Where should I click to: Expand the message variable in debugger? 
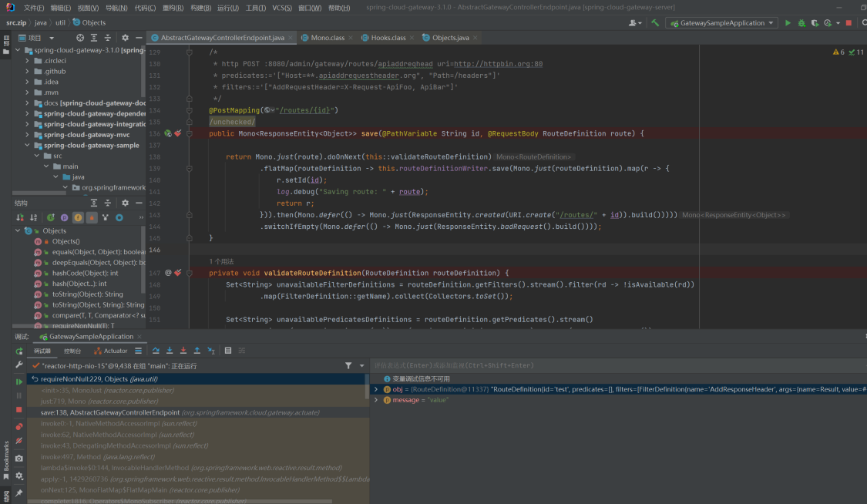(x=377, y=399)
